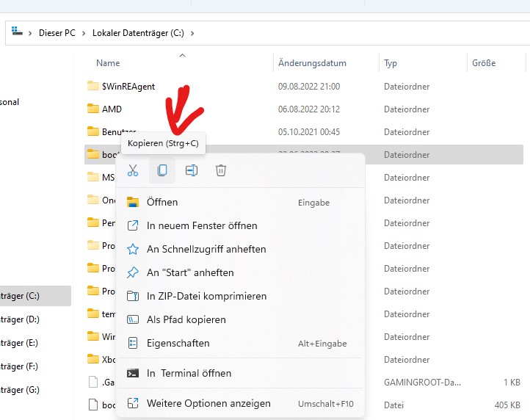Image resolution: width=530 pixels, height=420 pixels.
Task: Click the share icon beside Weitere Optionen
Action: [x=133, y=403]
